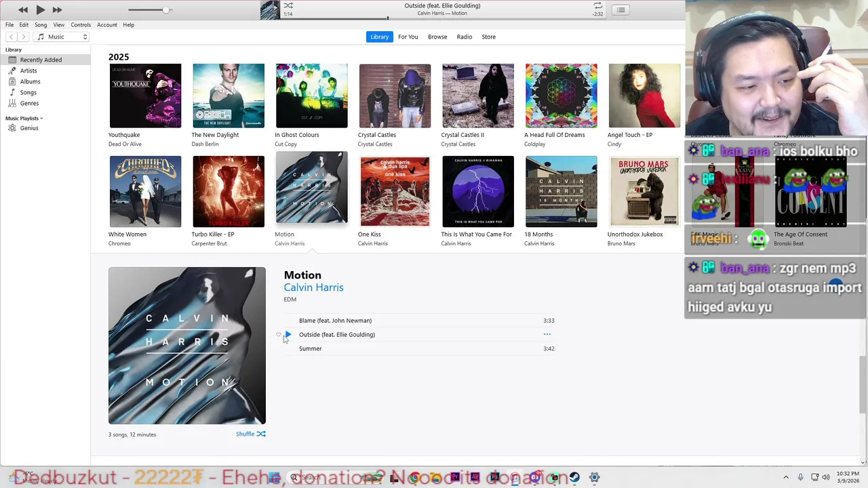This screenshot has height=488, width=868.
Task: Open the Calvin Harris artist link under Motion
Action: pyautogui.click(x=313, y=287)
